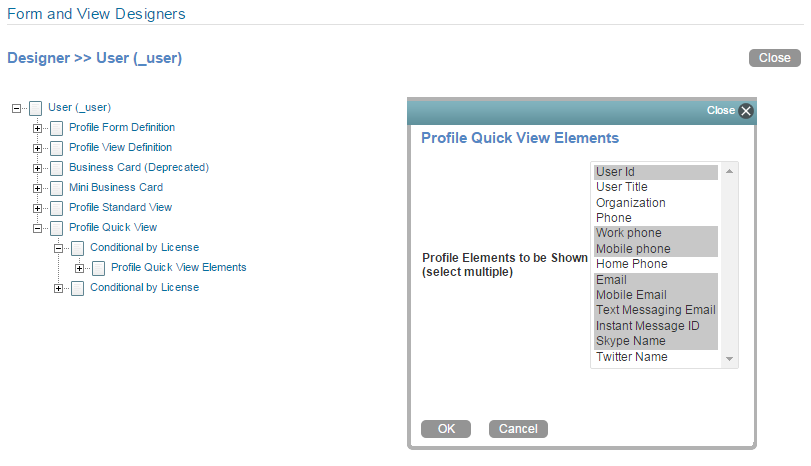Open the Mini Business Card tree item
The height and width of the screenshot is (466, 811).
[x=116, y=187]
